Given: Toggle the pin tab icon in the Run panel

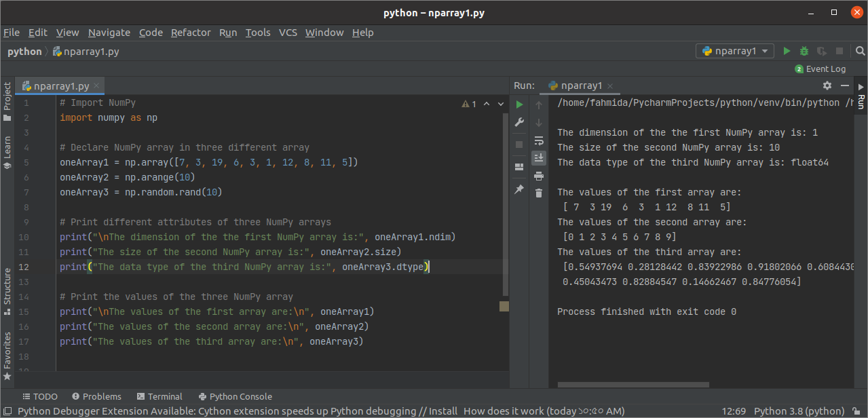Looking at the screenshot, I should point(519,189).
